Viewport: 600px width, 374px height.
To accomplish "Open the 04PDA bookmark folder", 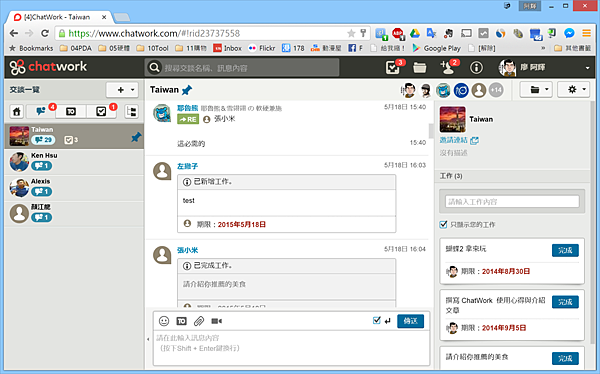I will (76, 48).
